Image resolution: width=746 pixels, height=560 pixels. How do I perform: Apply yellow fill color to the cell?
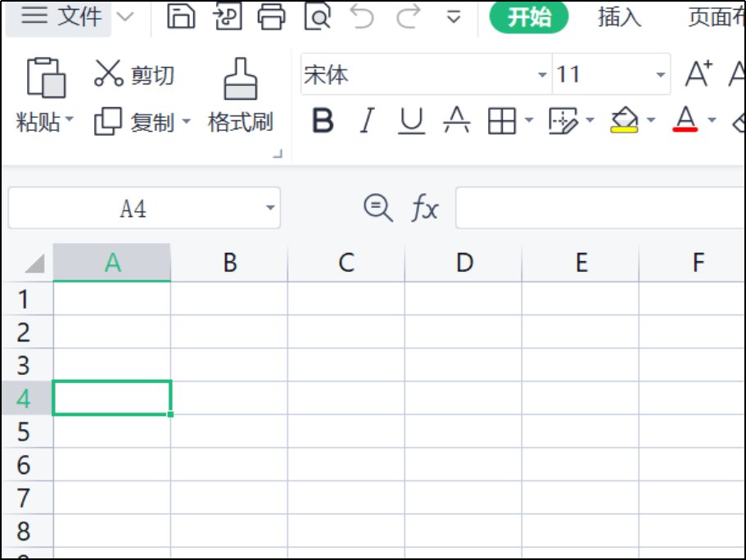[x=622, y=120]
